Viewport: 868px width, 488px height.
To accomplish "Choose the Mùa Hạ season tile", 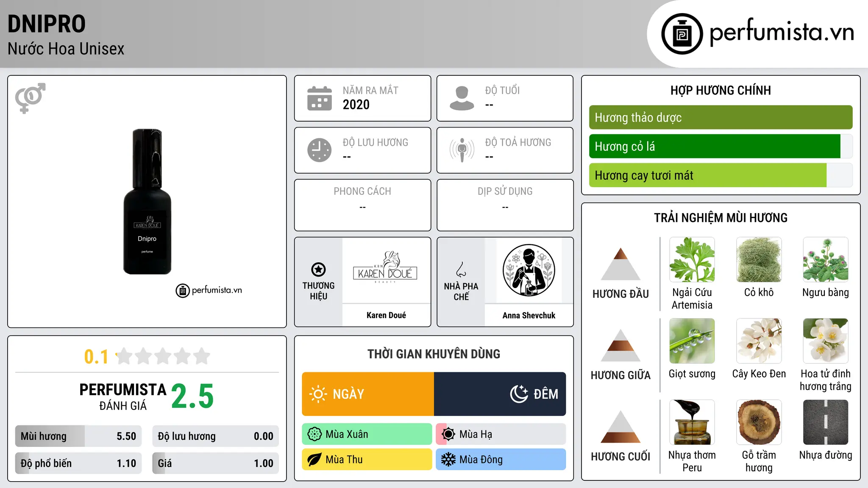I will pos(501,434).
